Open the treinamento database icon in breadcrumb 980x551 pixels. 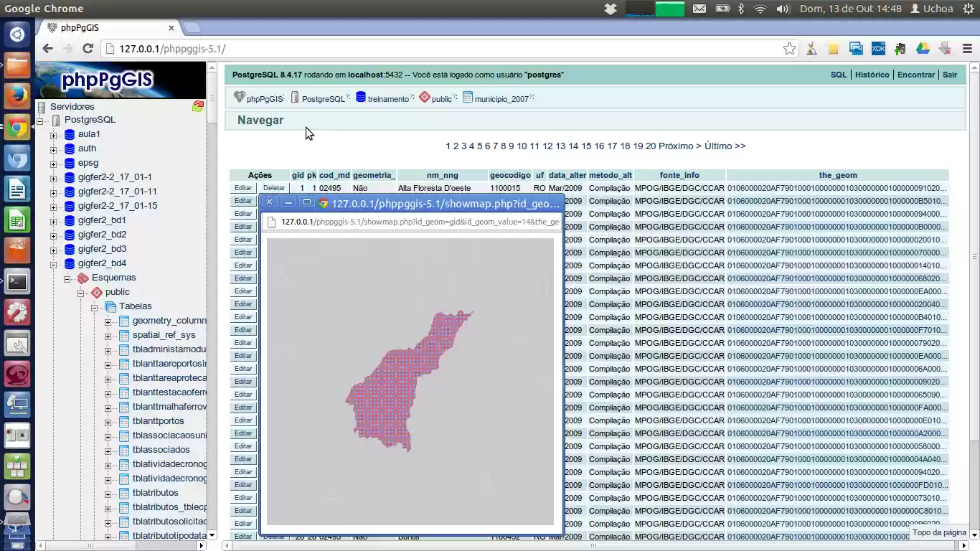coord(361,98)
